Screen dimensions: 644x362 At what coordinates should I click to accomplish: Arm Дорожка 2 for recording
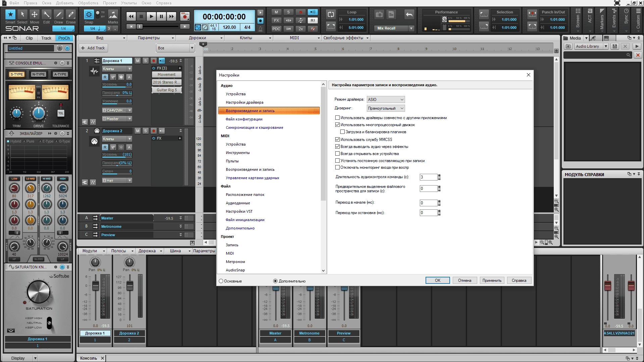point(153,131)
